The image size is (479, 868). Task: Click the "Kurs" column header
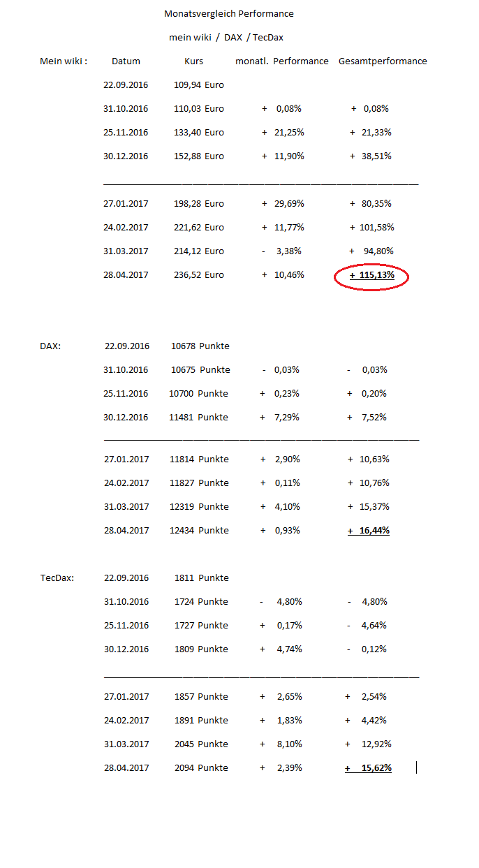coord(193,61)
